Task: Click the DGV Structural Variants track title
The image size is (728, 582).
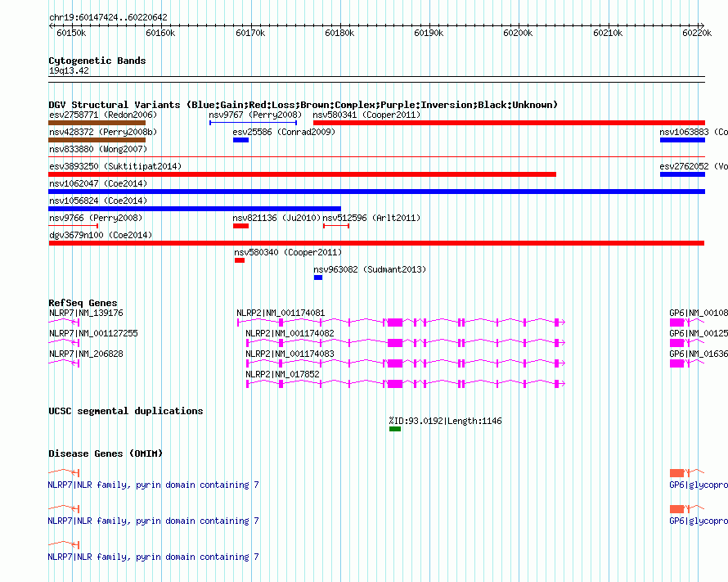Action: click(303, 105)
